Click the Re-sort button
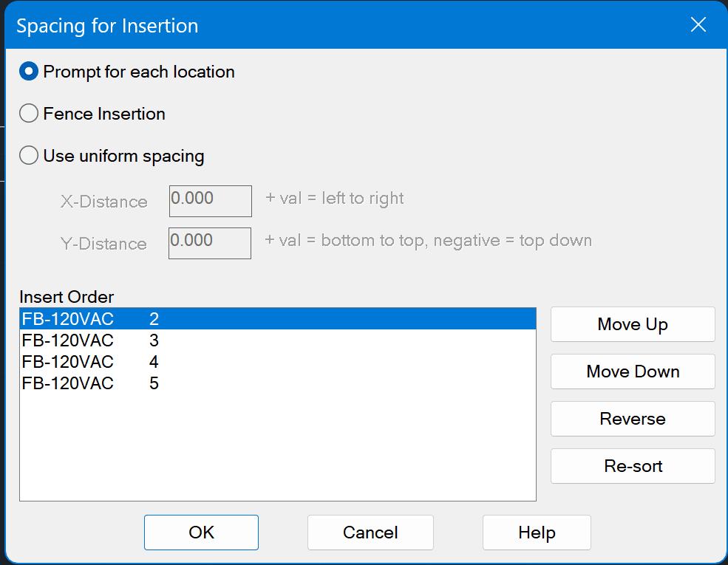The image size is (728, 565). tap(633, 466)
